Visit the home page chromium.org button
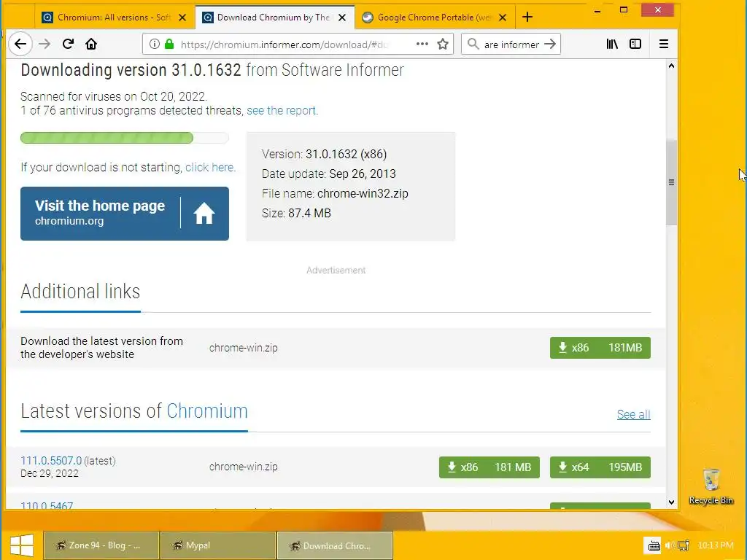The image size is (747, 560). pyautogui.click(x=124, y=214)
